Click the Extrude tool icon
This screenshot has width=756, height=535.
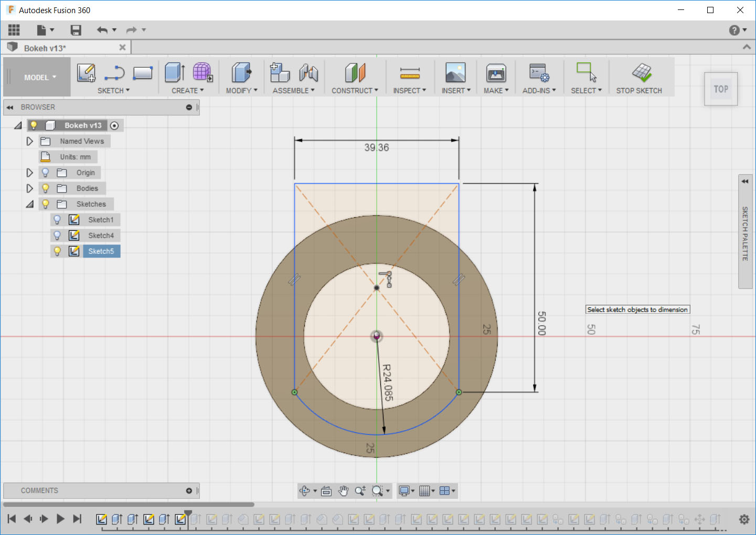pos(175,72)
